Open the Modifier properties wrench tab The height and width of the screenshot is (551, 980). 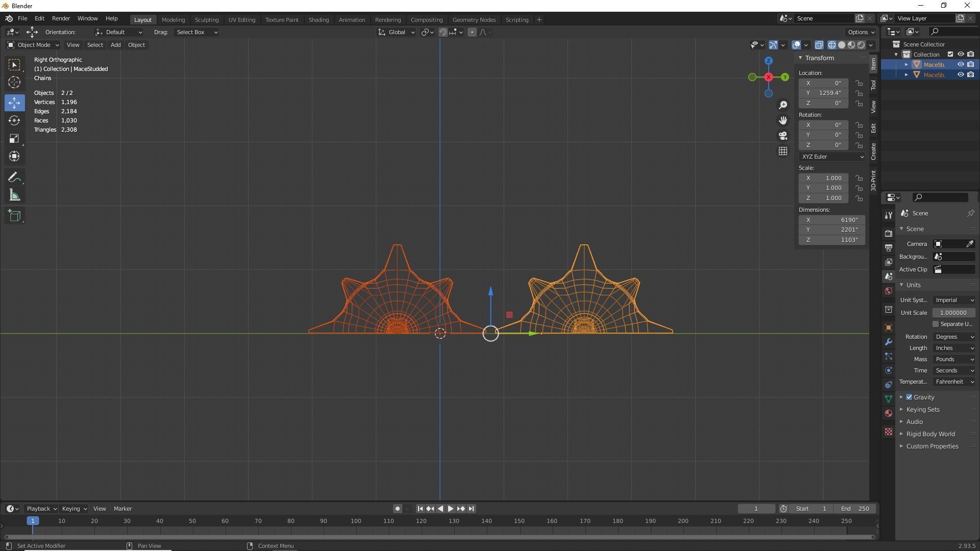pyautogui.click(x=889, y=342)
